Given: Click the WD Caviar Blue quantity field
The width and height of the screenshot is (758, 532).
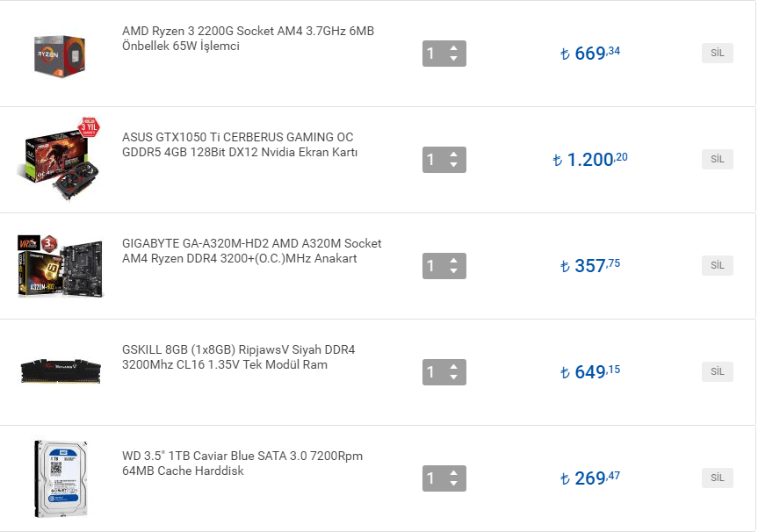Looking at the screenshot, I should point(433,478).
